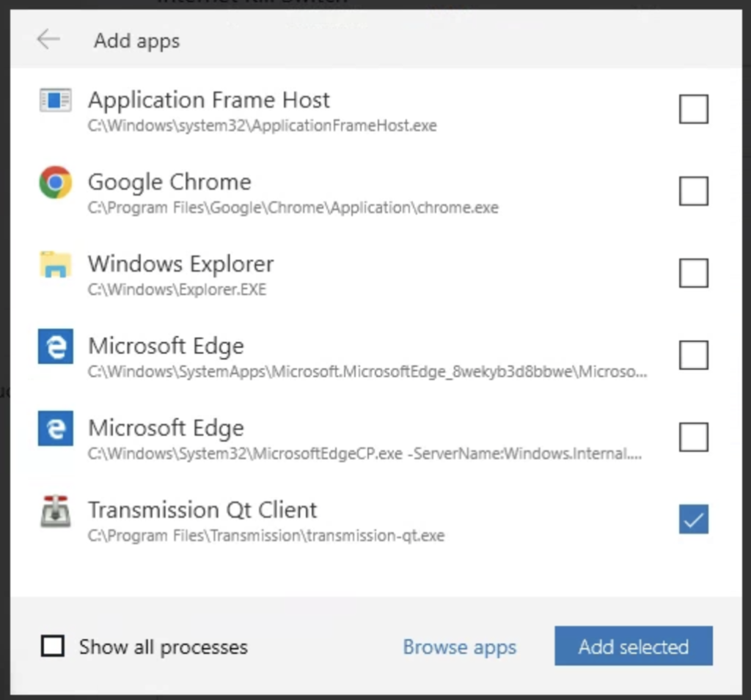This screenshot has width=751, height=700.
Task: Uncheck the Transmission Qt Client checkbox
Action: [x=694, y=519]
